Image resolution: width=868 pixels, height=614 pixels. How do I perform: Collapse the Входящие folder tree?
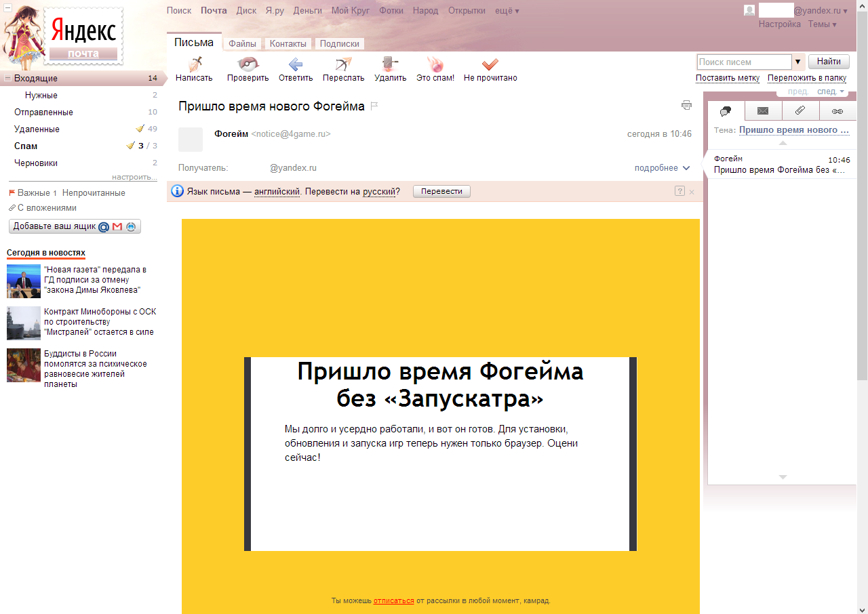tap(7, 79)
